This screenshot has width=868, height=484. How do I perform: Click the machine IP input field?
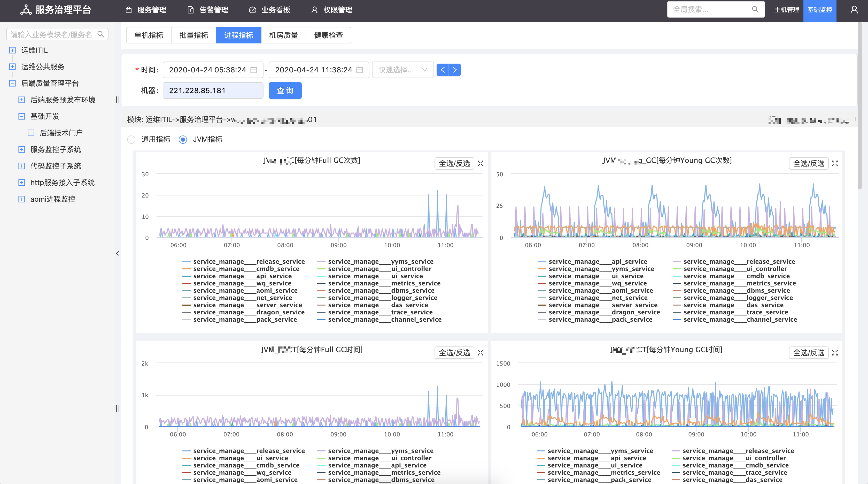pyautogui.click(x=213, y=90)
